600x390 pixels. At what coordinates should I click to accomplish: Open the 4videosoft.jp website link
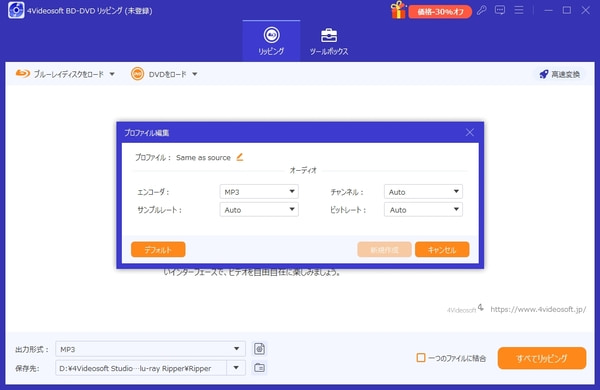point(538,309)
